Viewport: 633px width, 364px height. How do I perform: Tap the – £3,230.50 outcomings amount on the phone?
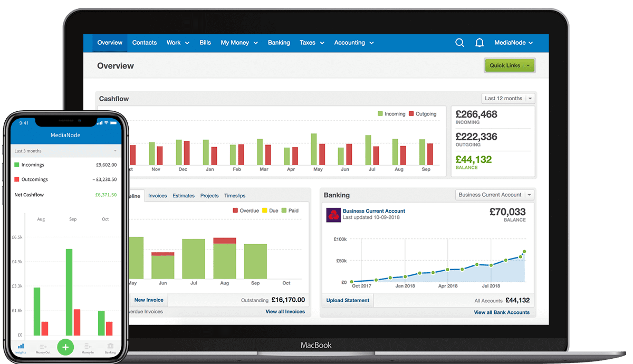104,179
